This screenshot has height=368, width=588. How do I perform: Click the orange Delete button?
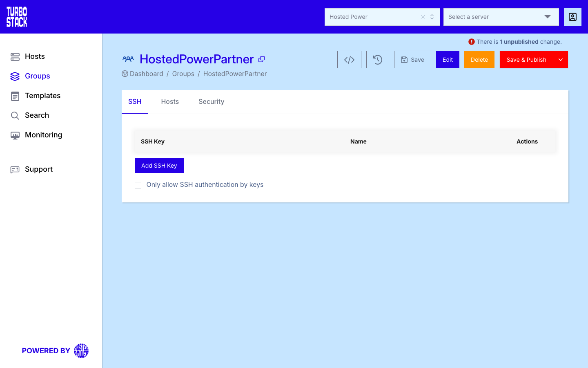[x=479, y=60]
